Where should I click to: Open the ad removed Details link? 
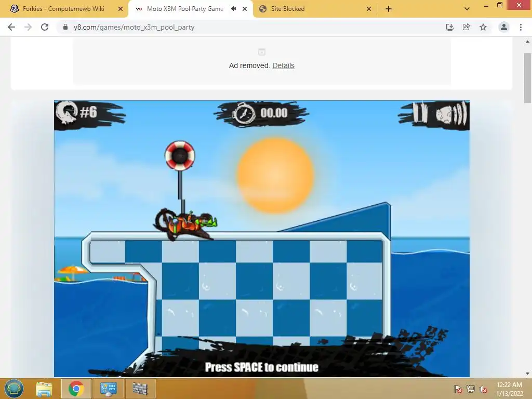pyautogui.click(x=283, y=65)
